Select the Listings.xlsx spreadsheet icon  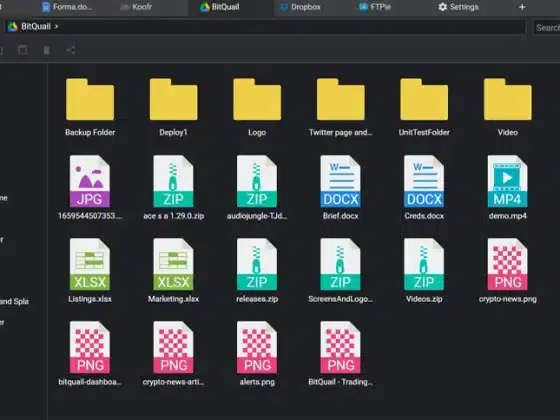tap(90, 264)
